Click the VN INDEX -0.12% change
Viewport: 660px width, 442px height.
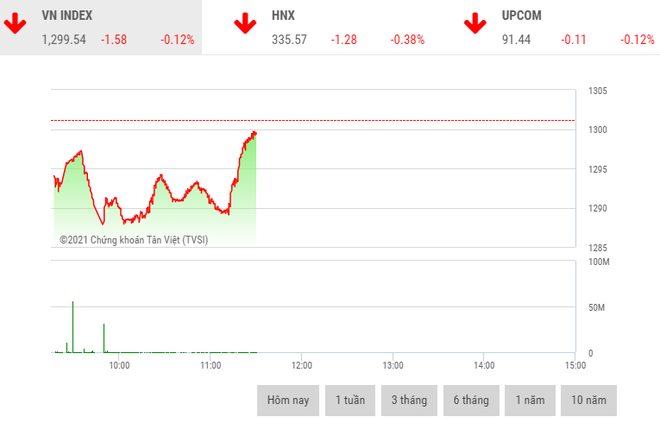click(177, 40)
